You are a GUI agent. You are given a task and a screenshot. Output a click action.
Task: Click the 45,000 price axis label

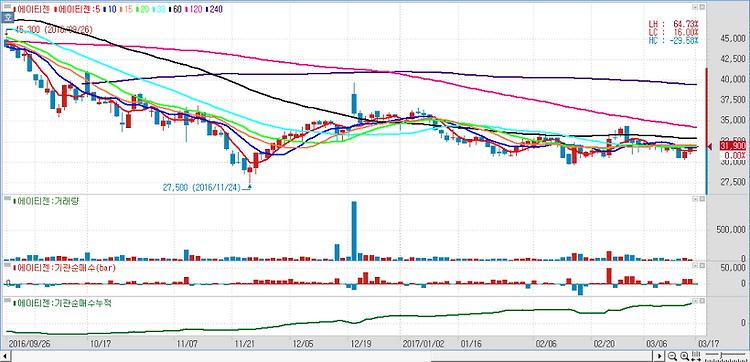point(733,38)
